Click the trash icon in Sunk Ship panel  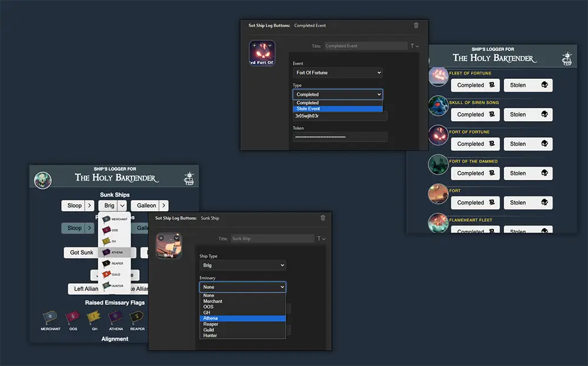pyautogui.click(x=322, y=218)
